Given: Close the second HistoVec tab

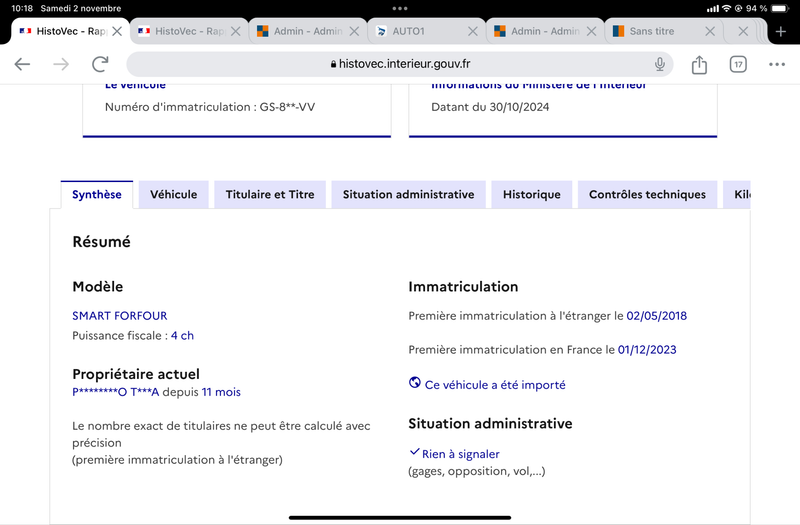Looking at the screenshot, I should 235,32.
